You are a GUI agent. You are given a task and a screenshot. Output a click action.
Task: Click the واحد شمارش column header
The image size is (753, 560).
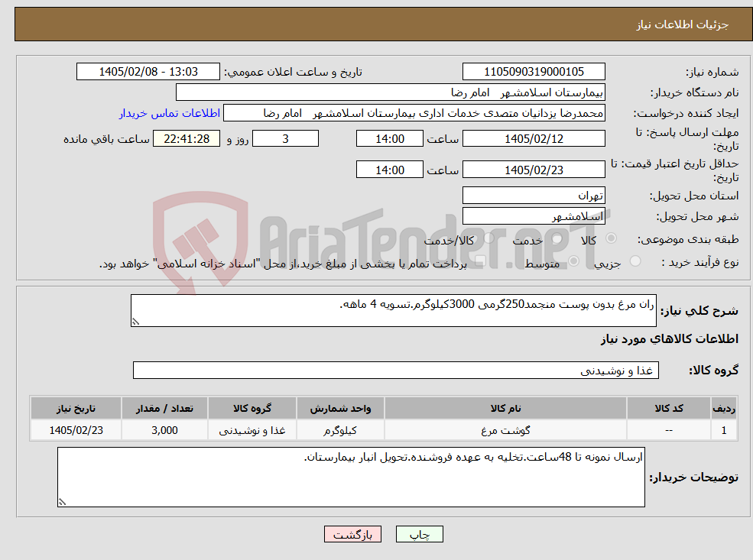pyautogui.click(x=340, y=409)
